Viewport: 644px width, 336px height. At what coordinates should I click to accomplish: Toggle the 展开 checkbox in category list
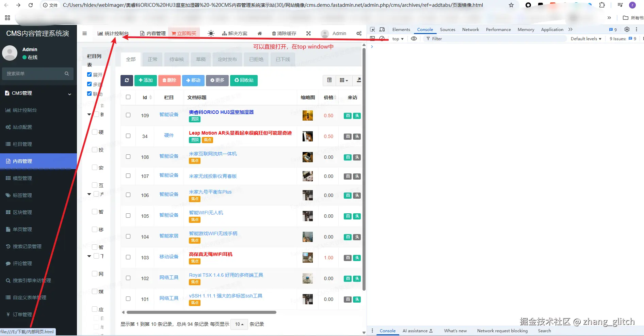(x=89, y=75)
